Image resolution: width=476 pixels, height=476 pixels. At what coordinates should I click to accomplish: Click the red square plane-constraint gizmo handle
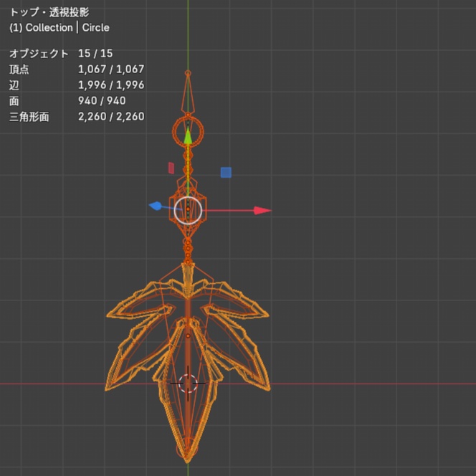171,168
